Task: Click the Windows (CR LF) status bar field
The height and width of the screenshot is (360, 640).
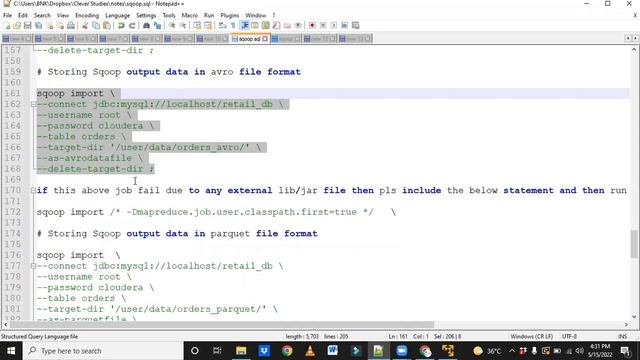Action: [x=531, y=336]
